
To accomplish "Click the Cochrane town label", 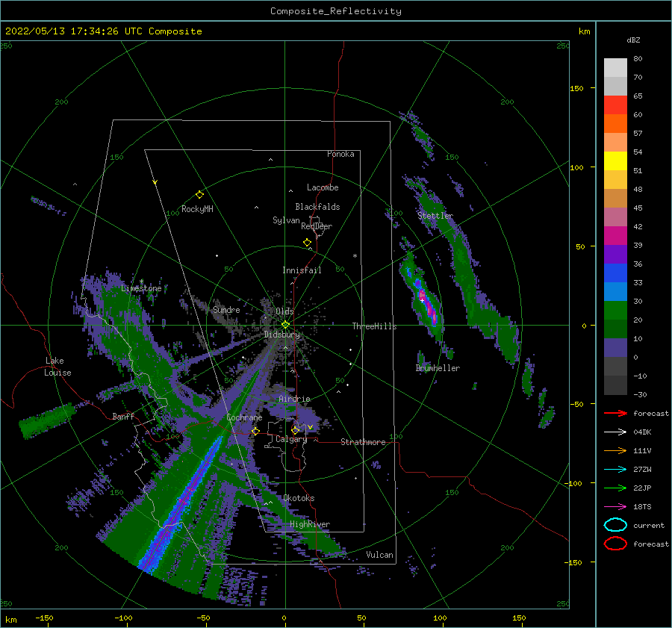I will click(244, 417).
